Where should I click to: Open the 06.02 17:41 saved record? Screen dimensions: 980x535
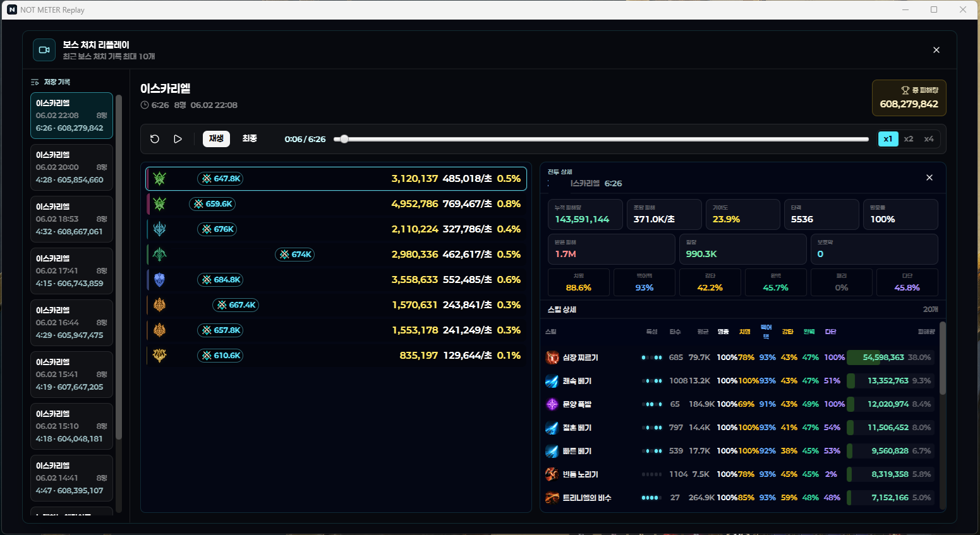pyautogui.click(x=71, y=271)
